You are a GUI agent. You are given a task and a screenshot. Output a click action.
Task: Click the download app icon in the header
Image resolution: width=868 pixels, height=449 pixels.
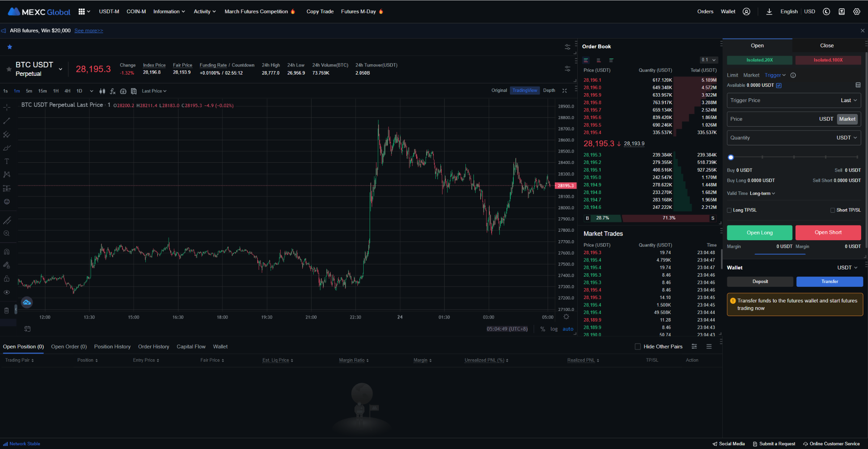click(x=769, y=11)
